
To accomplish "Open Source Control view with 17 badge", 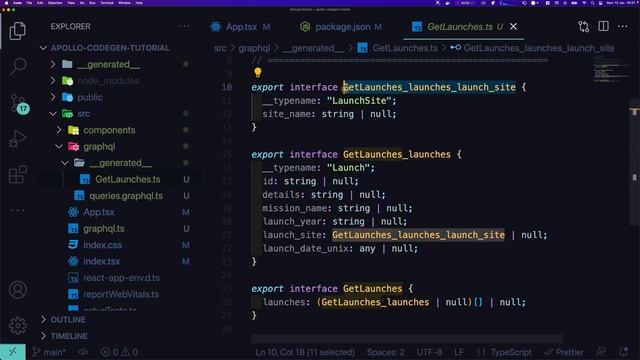I will pos(19,103).
